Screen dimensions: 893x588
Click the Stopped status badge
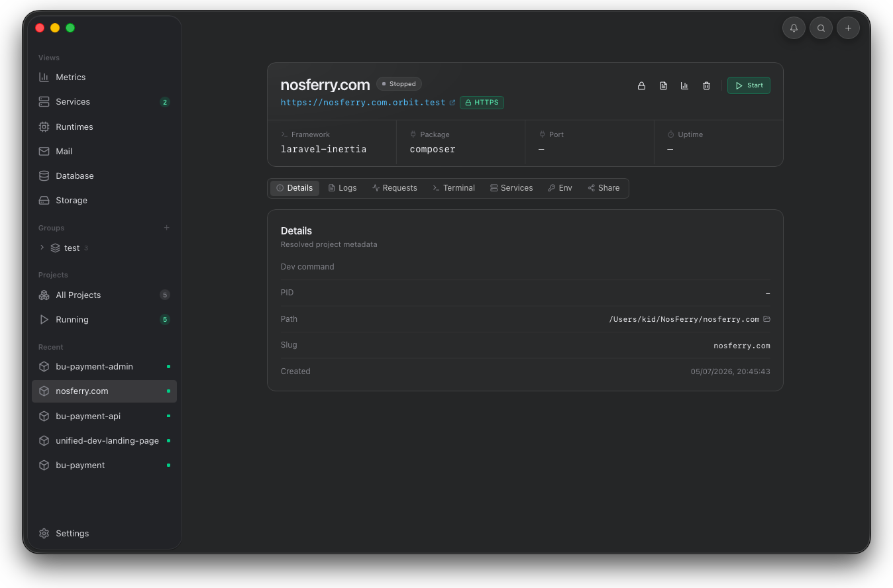point(399,84)
